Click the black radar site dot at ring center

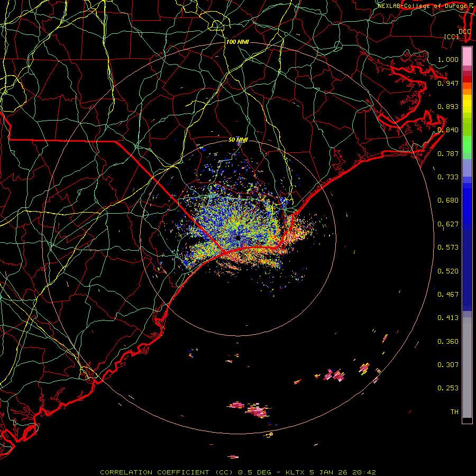(238, 237)
